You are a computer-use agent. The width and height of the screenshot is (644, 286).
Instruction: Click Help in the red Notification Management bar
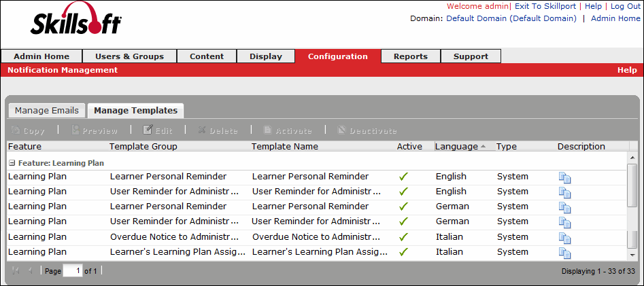(x=627, y=70)
